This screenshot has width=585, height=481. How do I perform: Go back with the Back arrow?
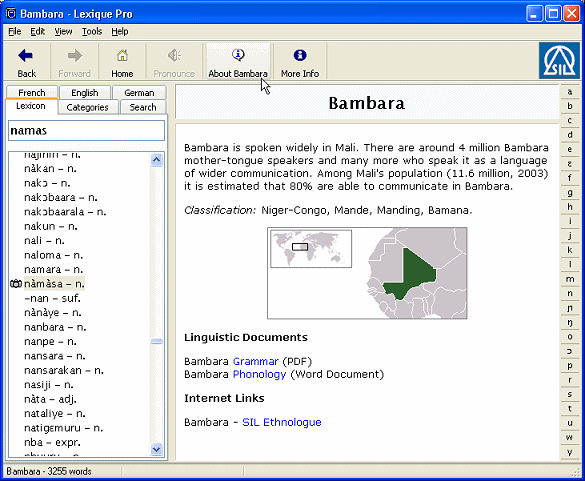click(x=26, y=61)
